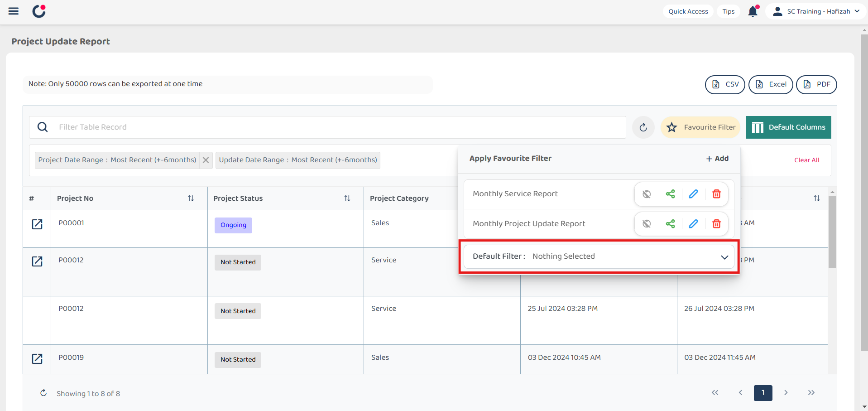The image size is (868, 411).
Task: Export report as PDF
Action: pos(816,84)
